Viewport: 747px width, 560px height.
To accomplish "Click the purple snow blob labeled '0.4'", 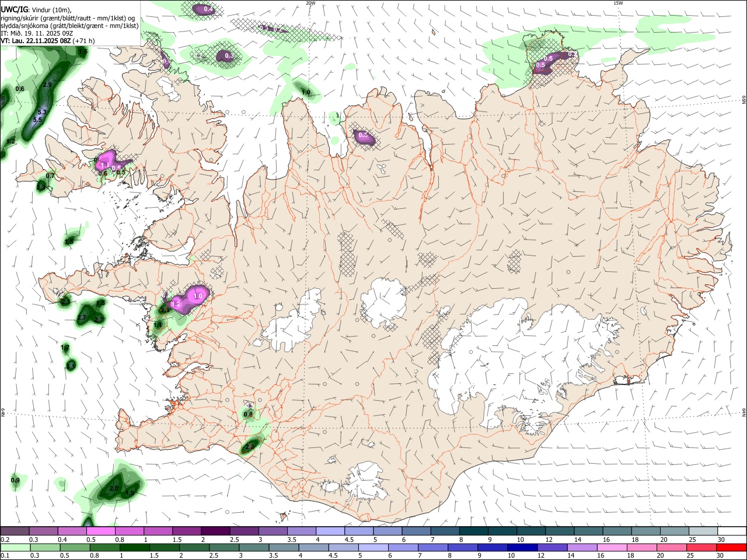I will 204,9.
